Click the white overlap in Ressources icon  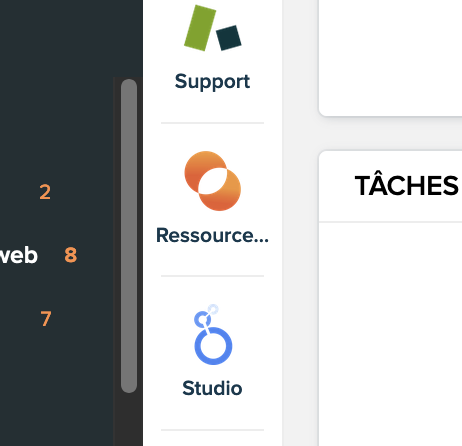213,181
